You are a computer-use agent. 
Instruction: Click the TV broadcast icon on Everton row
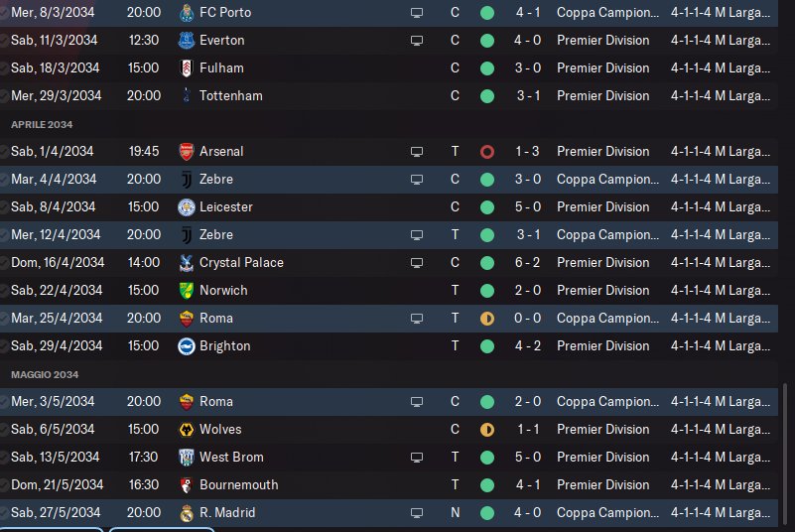pos(417,41)
